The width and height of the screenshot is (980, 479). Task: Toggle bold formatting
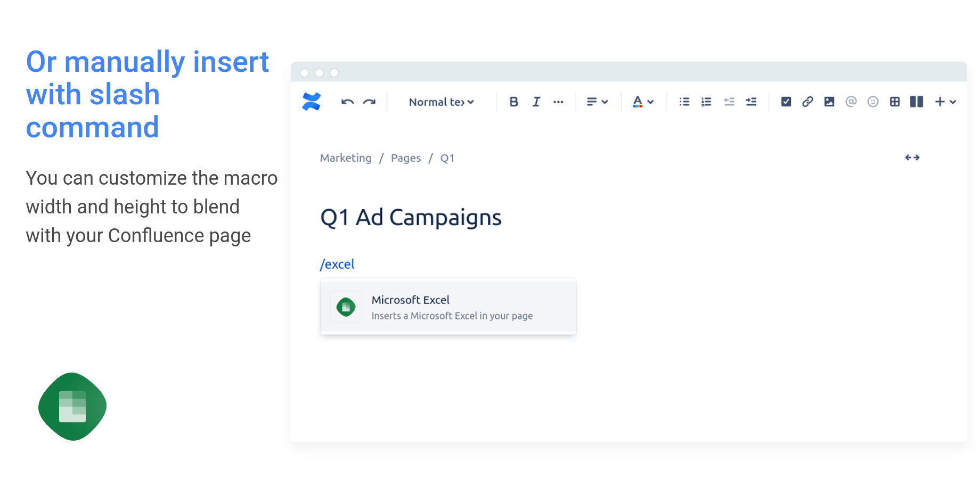514,102
